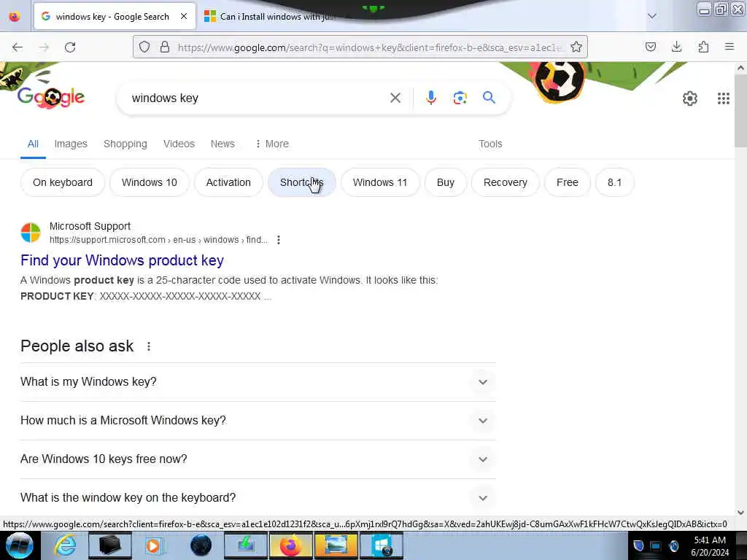Open the More search categories menu

pos(272,144)
